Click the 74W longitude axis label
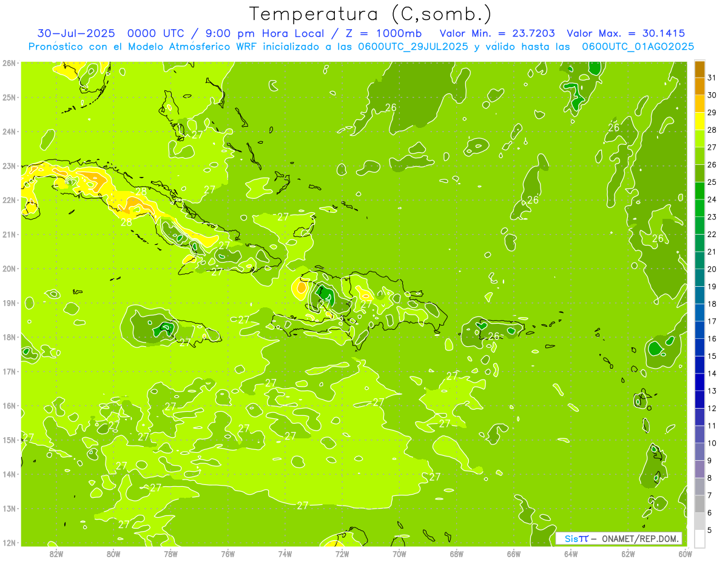This screenshot has height=562, width=728. tap(285, 554)
